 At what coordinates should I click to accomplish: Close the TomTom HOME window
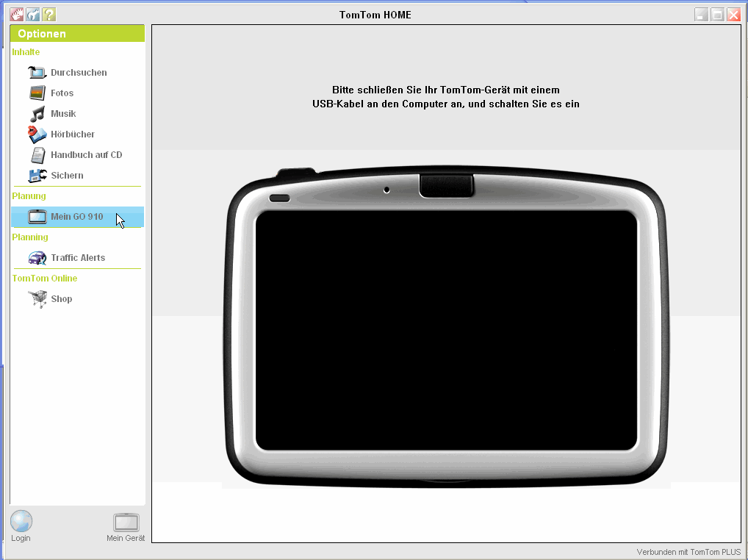[x=733, y=15]
